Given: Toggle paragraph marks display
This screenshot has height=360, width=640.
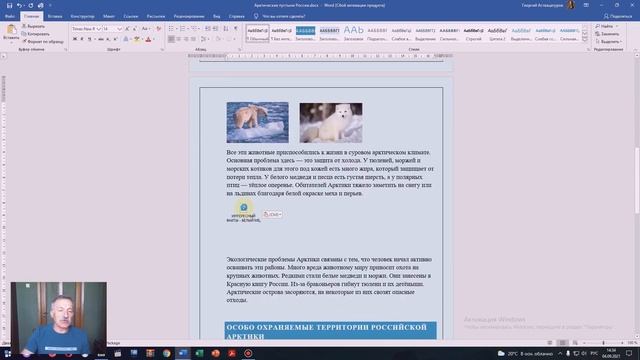Looking at the screenshot, I should pyautogui.click(x=236, y=29).
